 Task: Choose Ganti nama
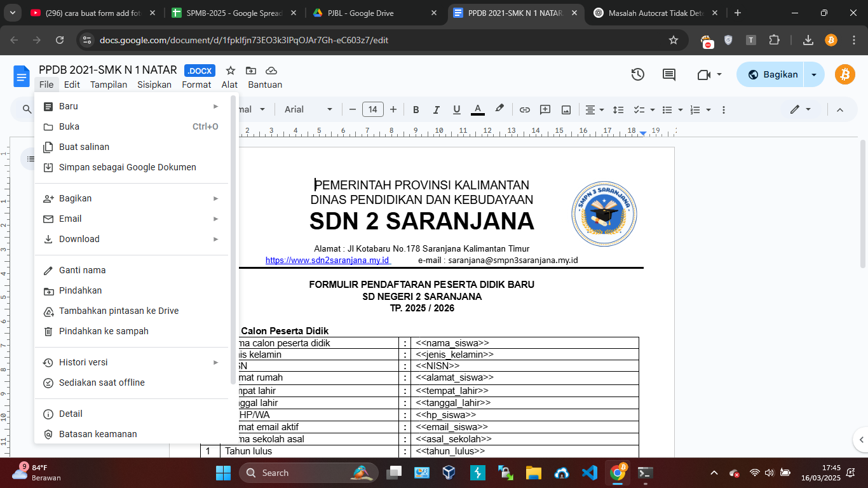[132, 270]
